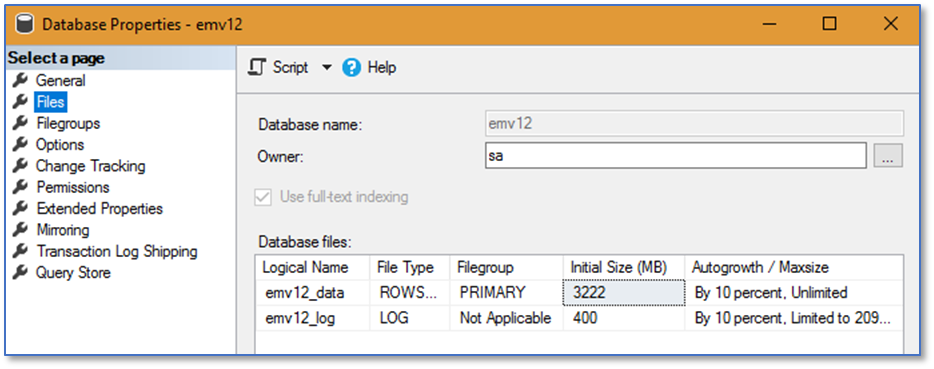Click wrench icon beside Options
The width and height of the screenshot is (934, 369).
tap(20, 144)
